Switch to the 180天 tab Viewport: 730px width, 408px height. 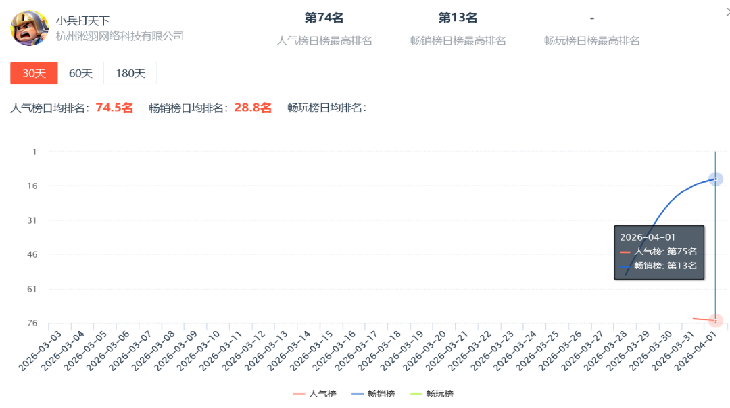(130, 73)
